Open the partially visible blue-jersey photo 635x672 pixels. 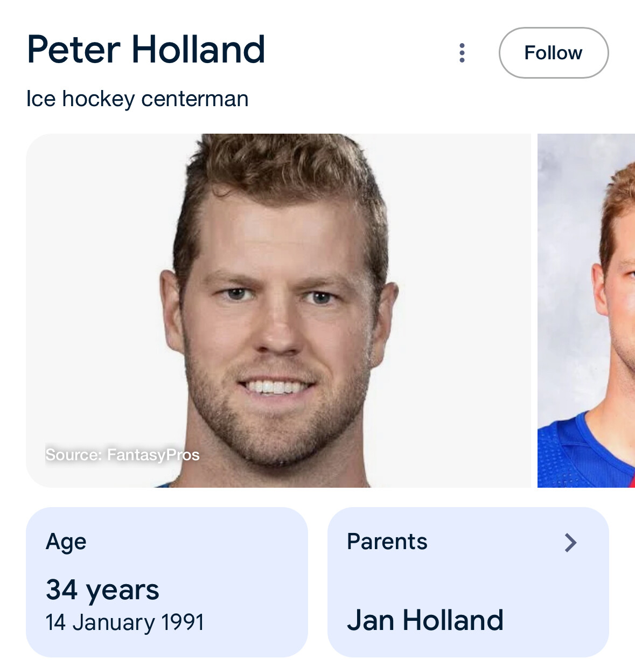click(x=586, y=310)
